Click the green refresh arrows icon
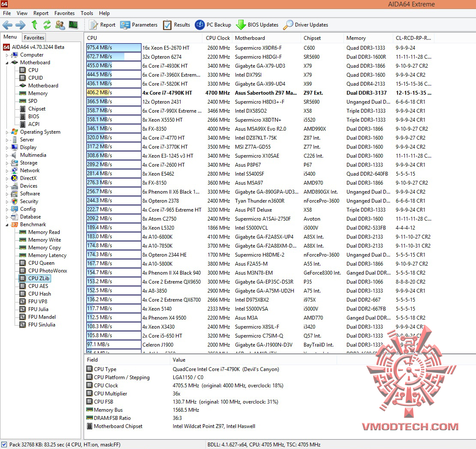 47,25
